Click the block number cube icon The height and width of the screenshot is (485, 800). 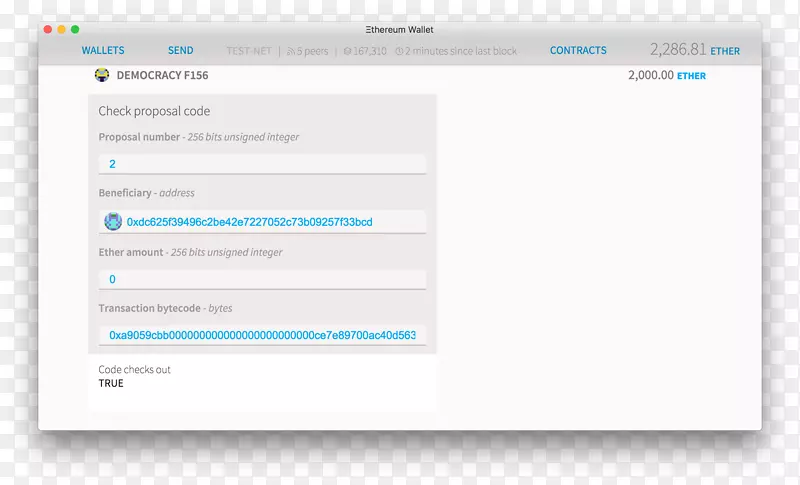pyautogui.click(x=347, y=51)
